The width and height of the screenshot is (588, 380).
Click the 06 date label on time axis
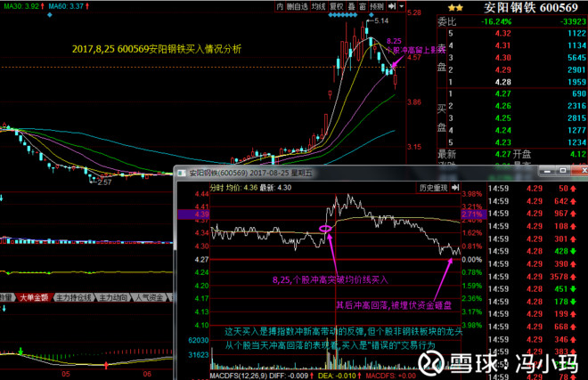click(147, 374)
